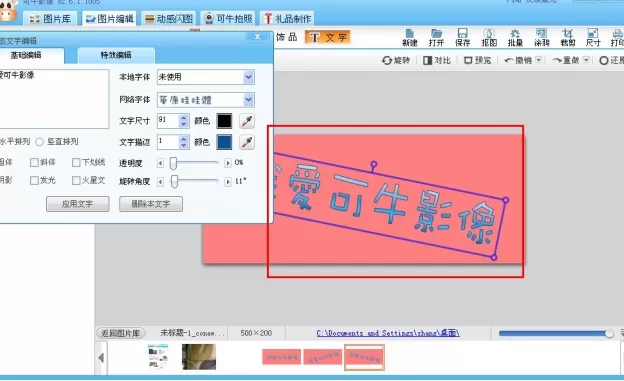Decrease 旋转角度 with left arrow

coord(160,182)
